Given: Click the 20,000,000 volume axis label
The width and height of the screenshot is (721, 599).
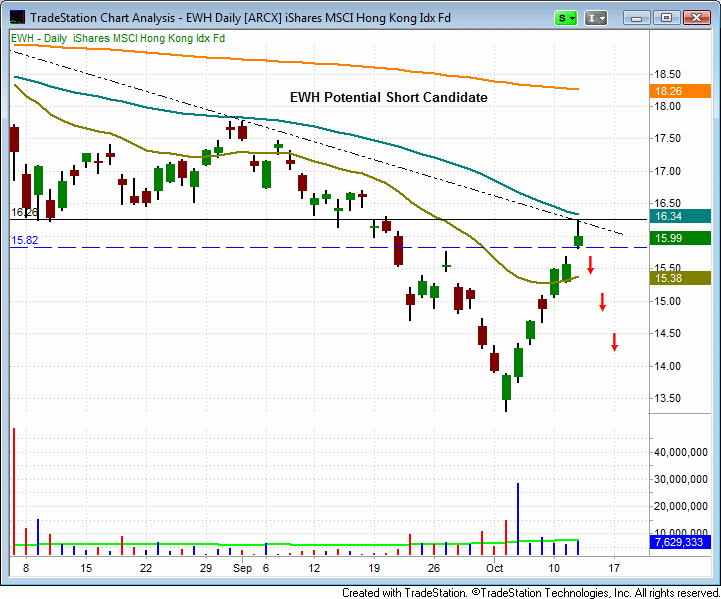Looking at the screenshot, I should click(x=681, y=506).
